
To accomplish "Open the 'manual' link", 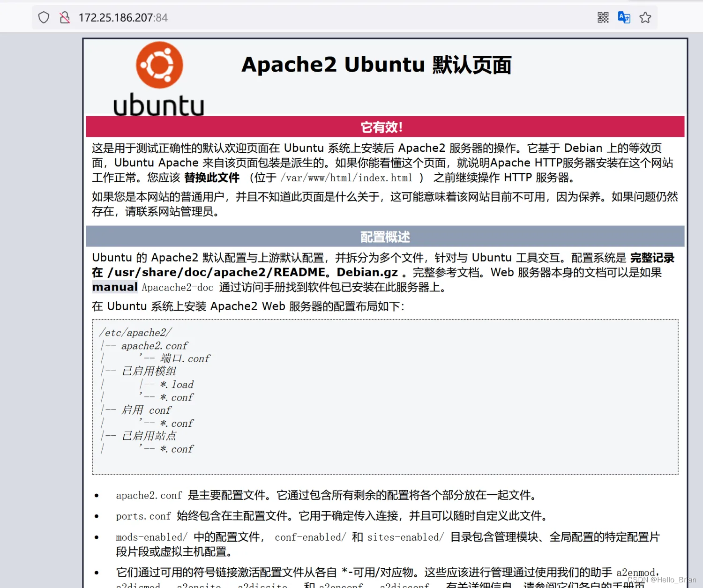I will (x=115, y=287).
